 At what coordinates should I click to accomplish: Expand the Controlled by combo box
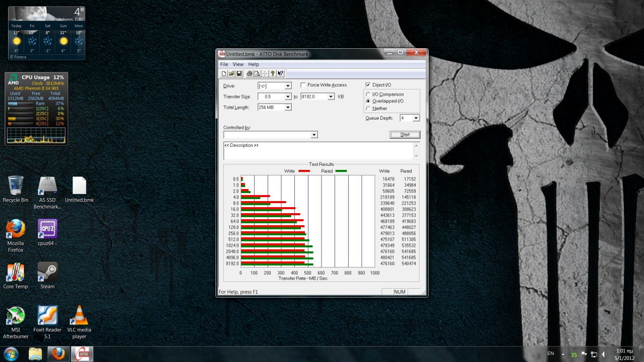point(314,135)
